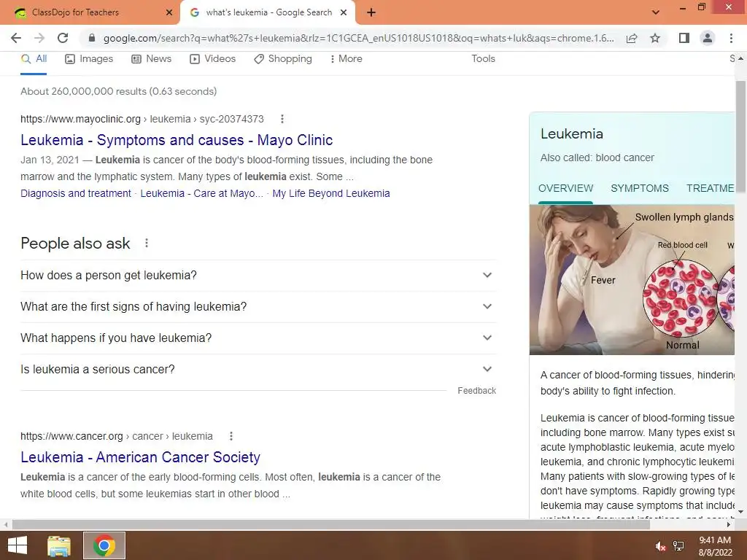The width and height of the screenshot is (747, 560).
Task: Open Diagnosis and treatment sitelink
Action: click(76, 193)
